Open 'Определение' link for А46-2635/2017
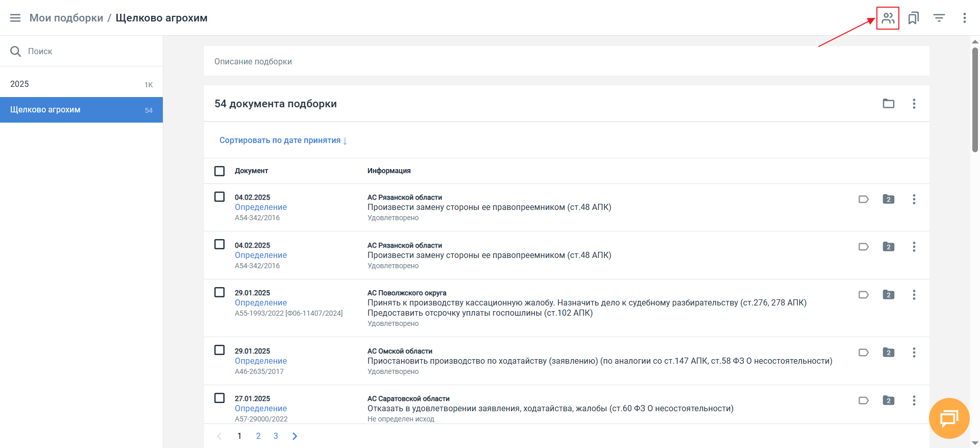The width and height of the screenshot is (980, 448). tap(261, 361)
